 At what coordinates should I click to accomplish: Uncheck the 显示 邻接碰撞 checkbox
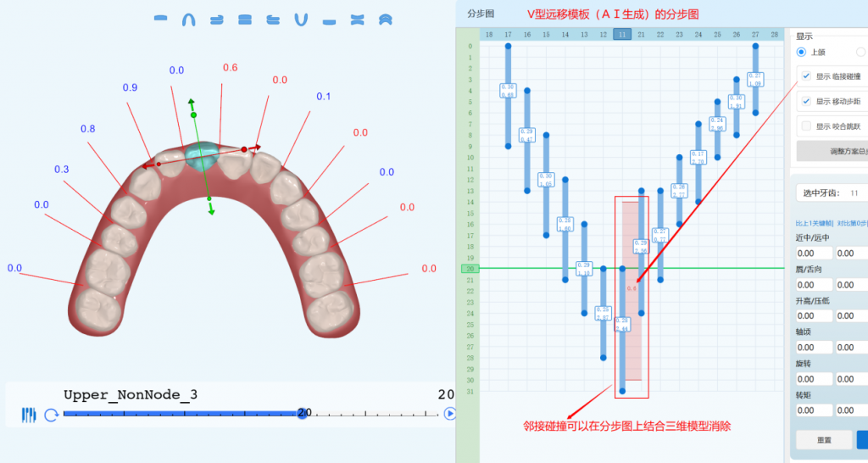806,76
